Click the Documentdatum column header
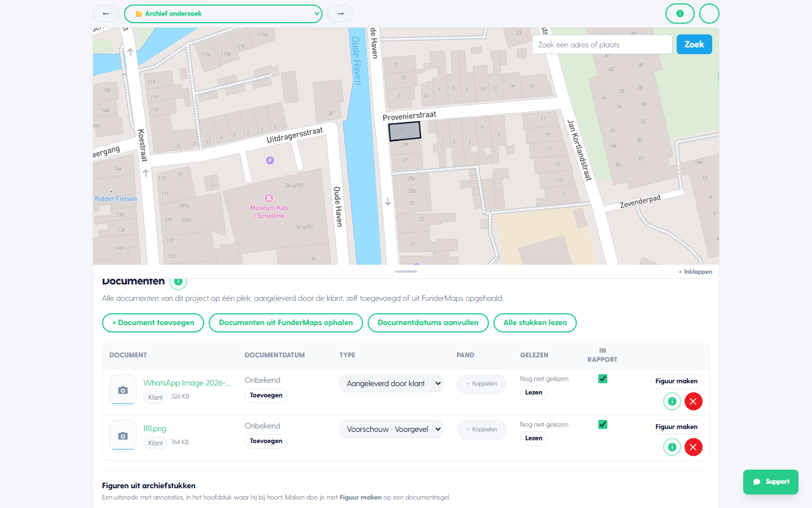This screenshot has height=508, width=812. point(275,355)
